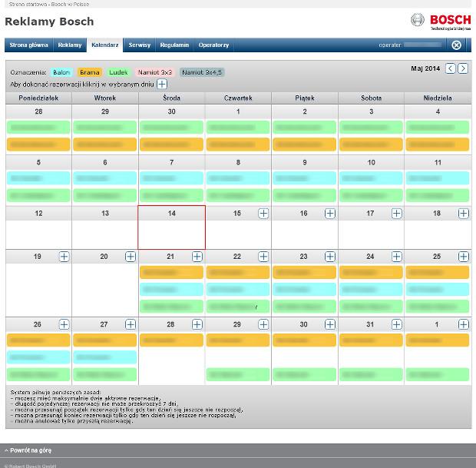Image resolution: width=476 pixels, height=468 pixels.
Task: Click the Bosch logo
Action: click(441, 22)
